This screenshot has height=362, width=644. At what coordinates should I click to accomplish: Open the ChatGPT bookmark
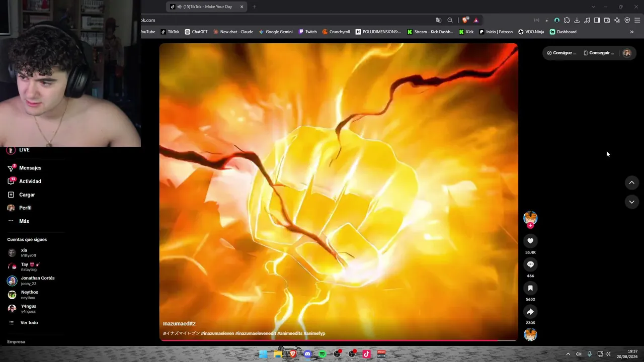pyautogui.click(x=196, y=32)
